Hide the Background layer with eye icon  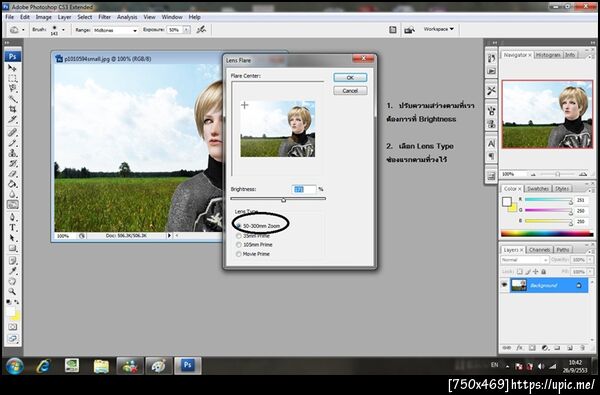pos(504,284)
